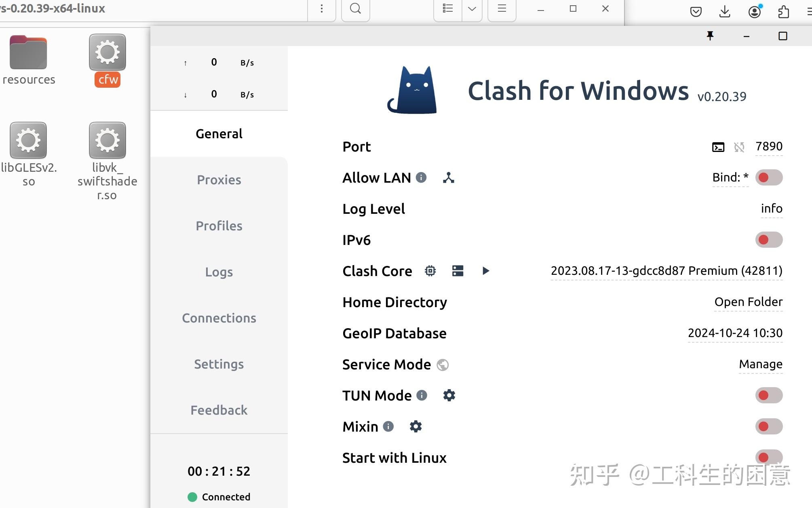Screen dimensions: 812x508
Task: Open the terminal proxy command icon next to Port
Action: pos(717,147)
